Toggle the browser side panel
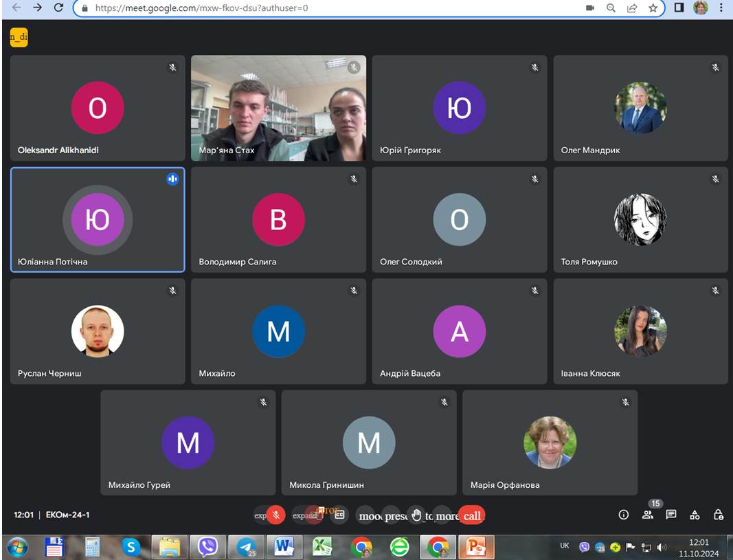Image resolution: width=733 pixels, height=560 pixels. tap(679, 8)
